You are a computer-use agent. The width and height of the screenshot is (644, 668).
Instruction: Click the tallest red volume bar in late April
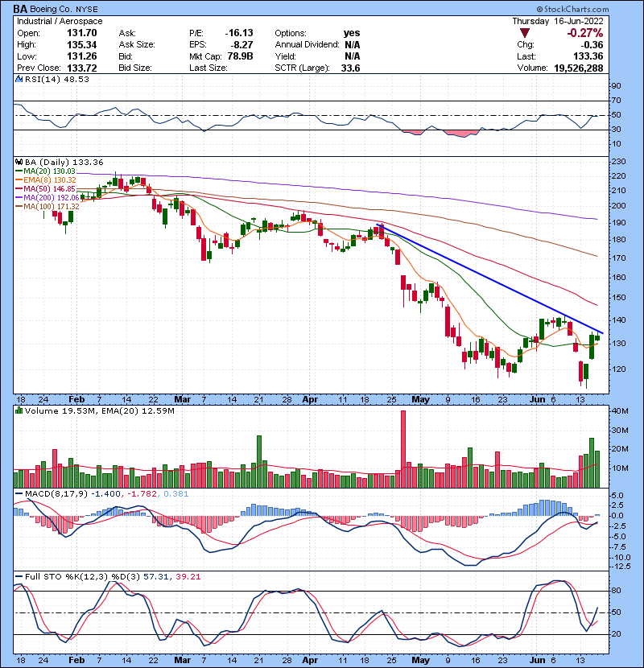(x=403, y=449)
